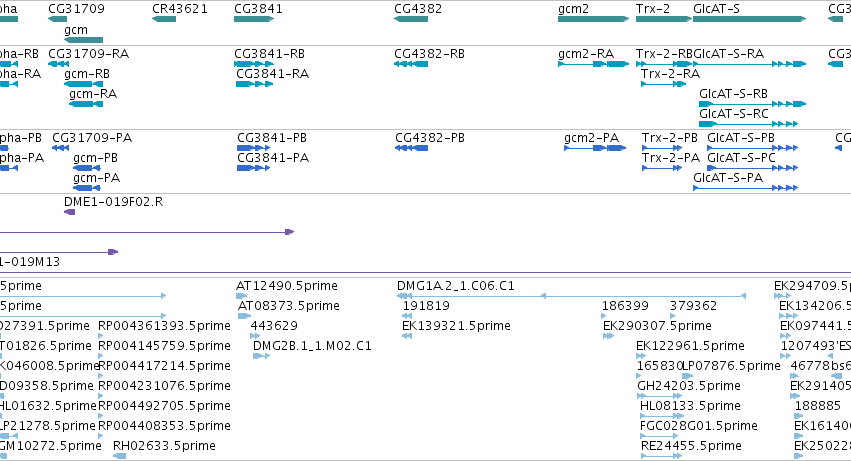Click the Trx-2 gene label

(x=653, y=9)
